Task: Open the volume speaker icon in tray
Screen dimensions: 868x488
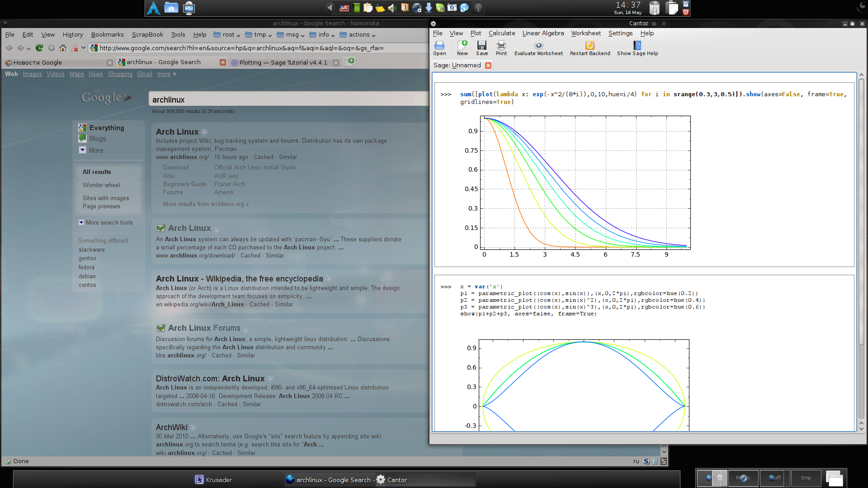Action: point(392,8)
